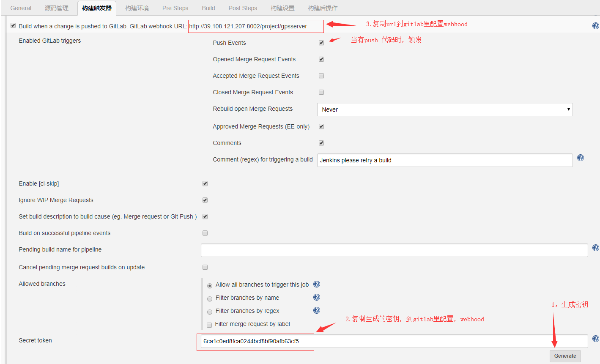600x364 pixels.
Task: Toggle Enable [ci-skip] checkbox
Action: (x=205, y=183)
